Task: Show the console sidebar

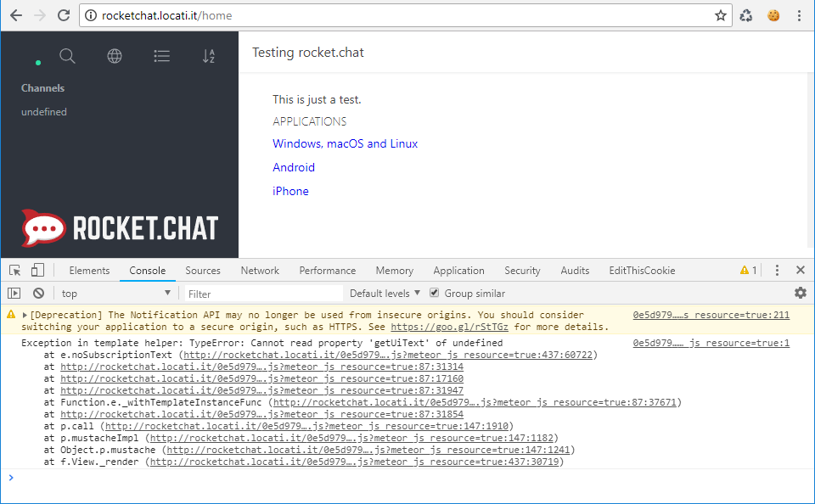Action: click(x=14, y=294)
